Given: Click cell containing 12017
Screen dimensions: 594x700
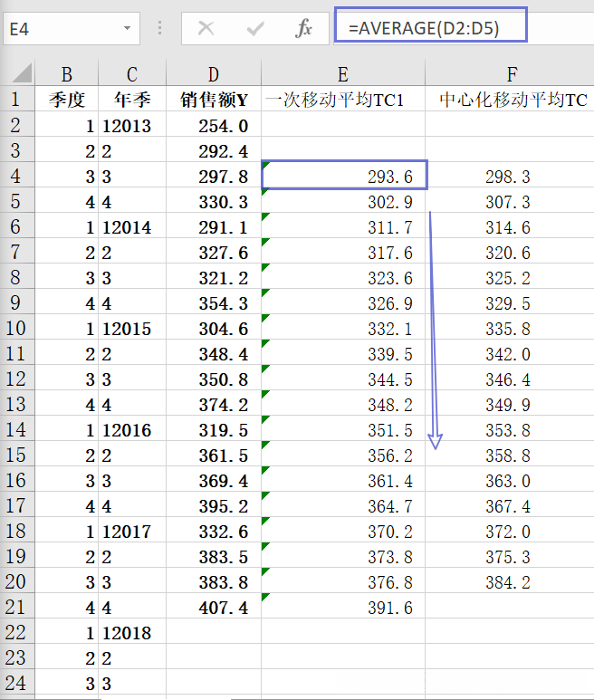Looking at the screenshot, I should pos(132,530).
